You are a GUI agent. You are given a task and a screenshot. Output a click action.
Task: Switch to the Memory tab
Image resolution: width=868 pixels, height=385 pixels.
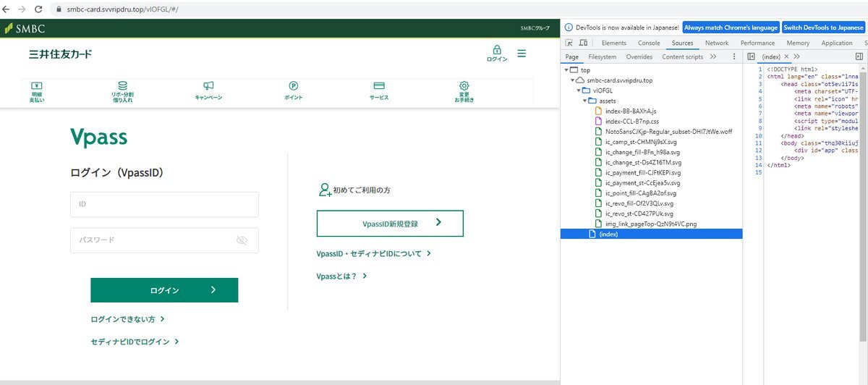798,43
